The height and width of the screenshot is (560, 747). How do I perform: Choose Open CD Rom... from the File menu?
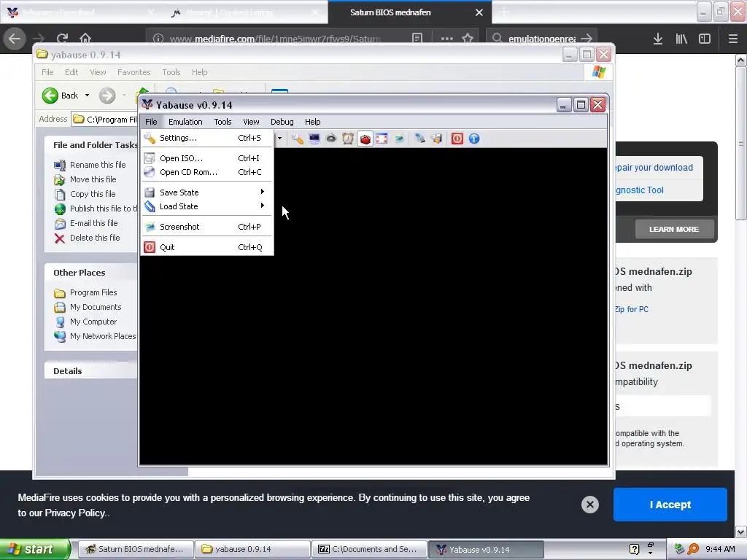pos(207,172)
